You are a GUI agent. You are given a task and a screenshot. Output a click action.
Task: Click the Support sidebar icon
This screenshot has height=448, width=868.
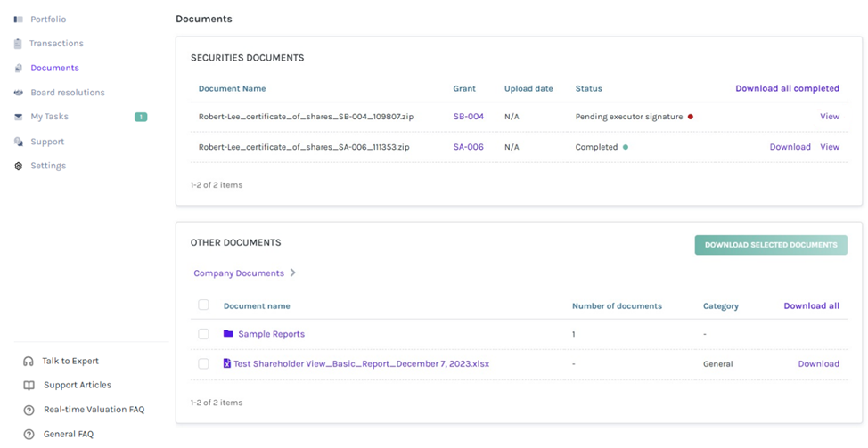coord(19,142)
